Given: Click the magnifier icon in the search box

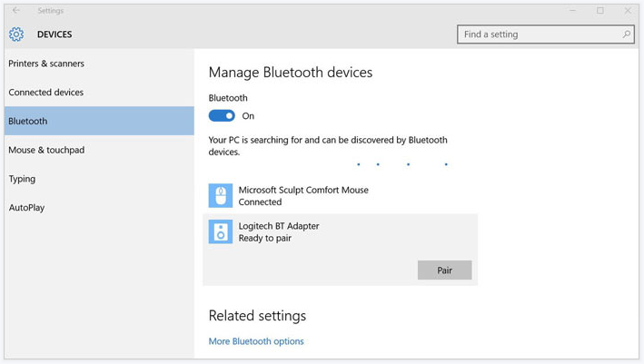Looking at the screenshot, I should point(626,34).
